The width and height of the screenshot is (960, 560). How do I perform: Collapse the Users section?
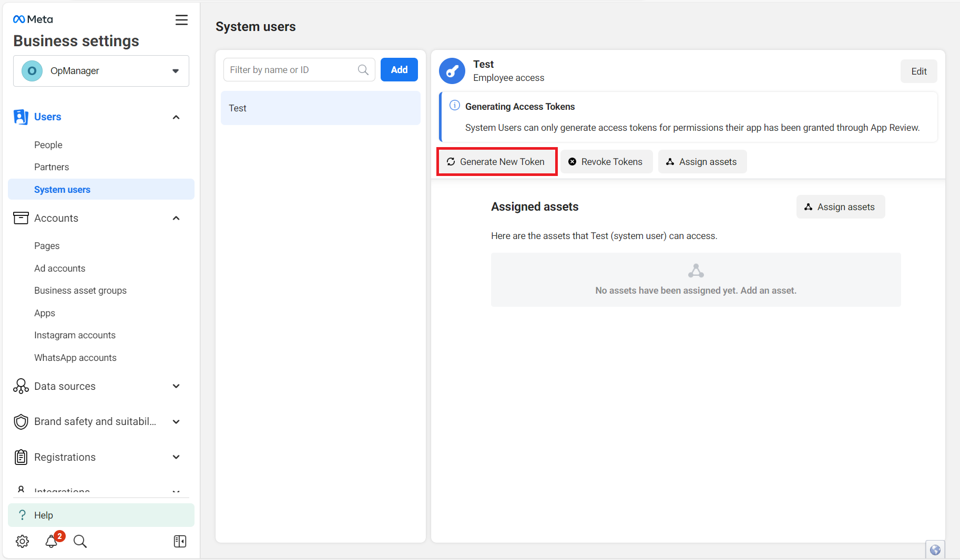(176, 117)
